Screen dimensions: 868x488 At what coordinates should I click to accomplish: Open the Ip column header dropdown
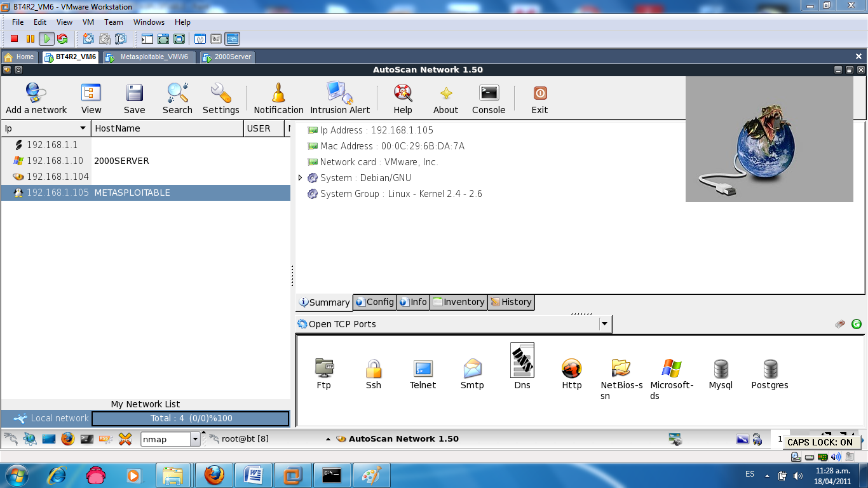click(x=82, y=128)
